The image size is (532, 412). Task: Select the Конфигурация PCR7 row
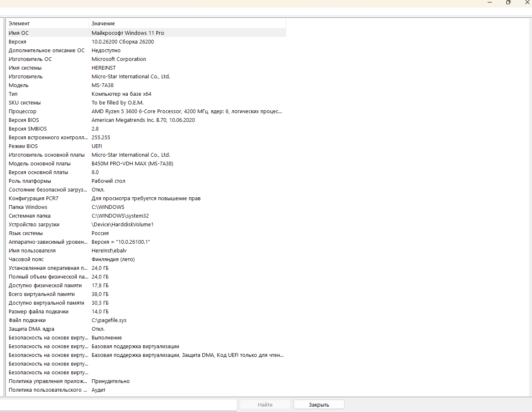pyautogui.click(x=146, y=198)
